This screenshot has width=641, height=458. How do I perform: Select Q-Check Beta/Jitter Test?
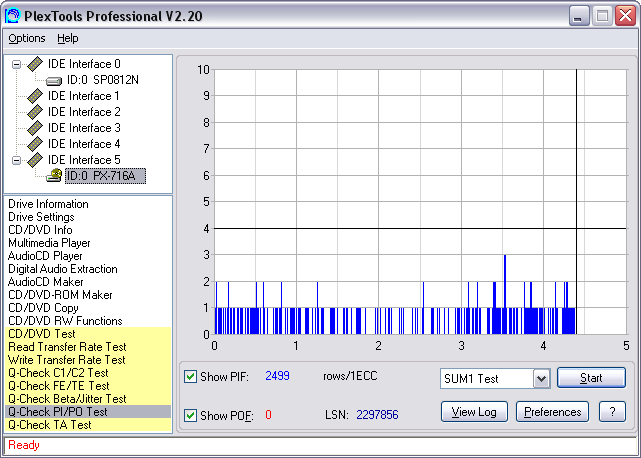pos(88,399)
